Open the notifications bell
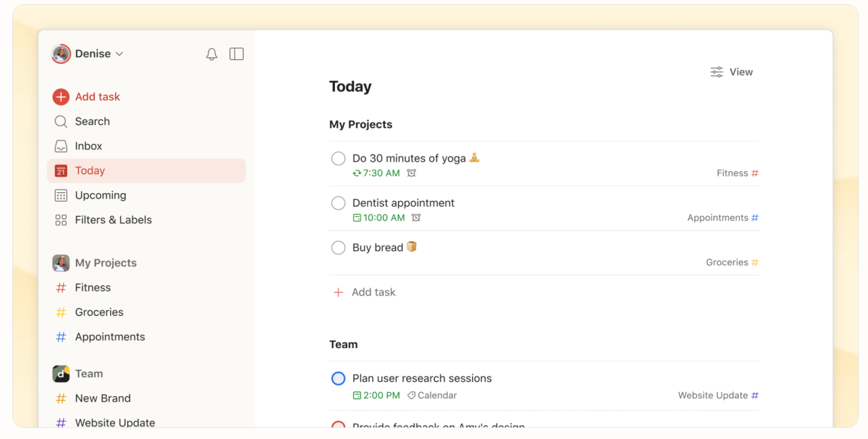The image size is (868, 439). [212, 54]
